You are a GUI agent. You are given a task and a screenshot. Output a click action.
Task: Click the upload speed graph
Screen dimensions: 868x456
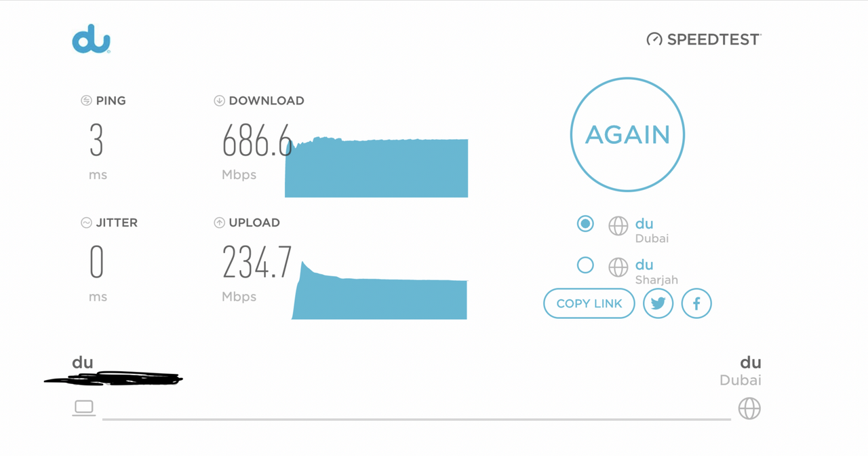click(x=379, y=290)
